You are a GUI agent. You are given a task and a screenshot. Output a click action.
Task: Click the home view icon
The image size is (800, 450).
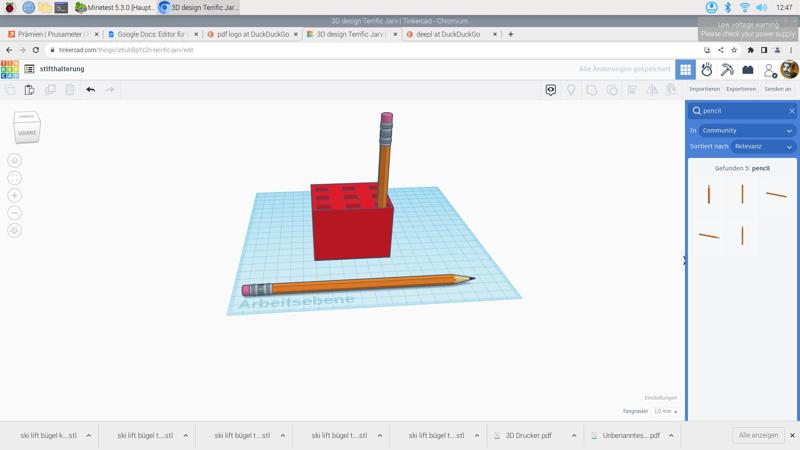pos(14,160)
